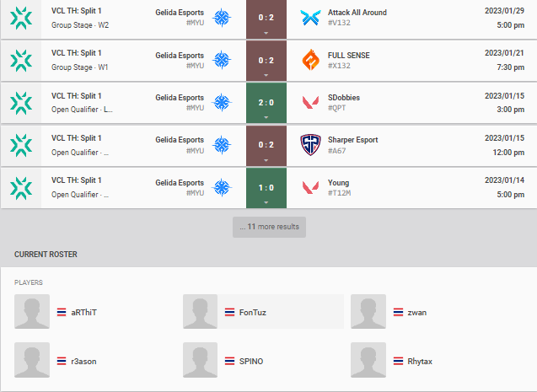The width and height of the screenshot is (537, 392).
Task: Click the Young team Valorant logo
Action: pos(310,187)
